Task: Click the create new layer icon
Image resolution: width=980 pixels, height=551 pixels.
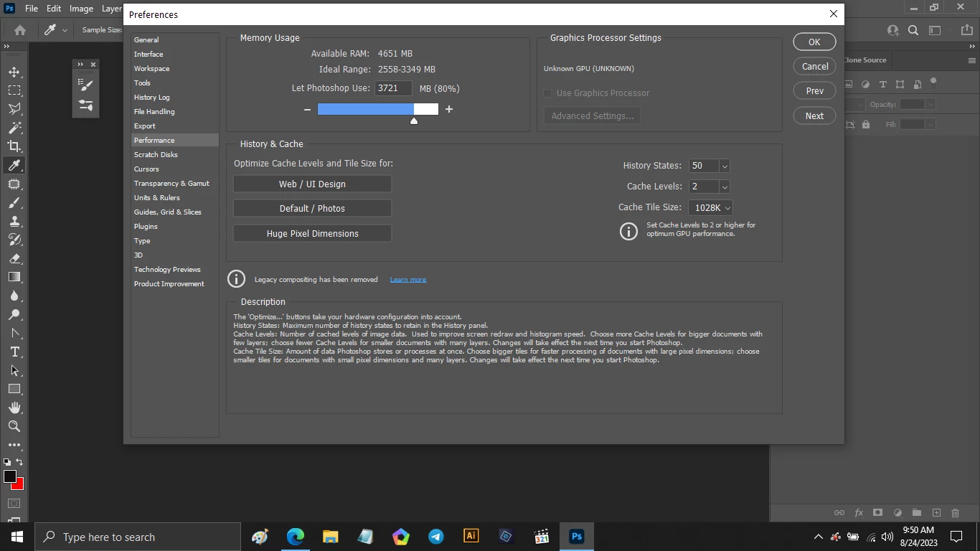Action: click(x=936, y=513)
